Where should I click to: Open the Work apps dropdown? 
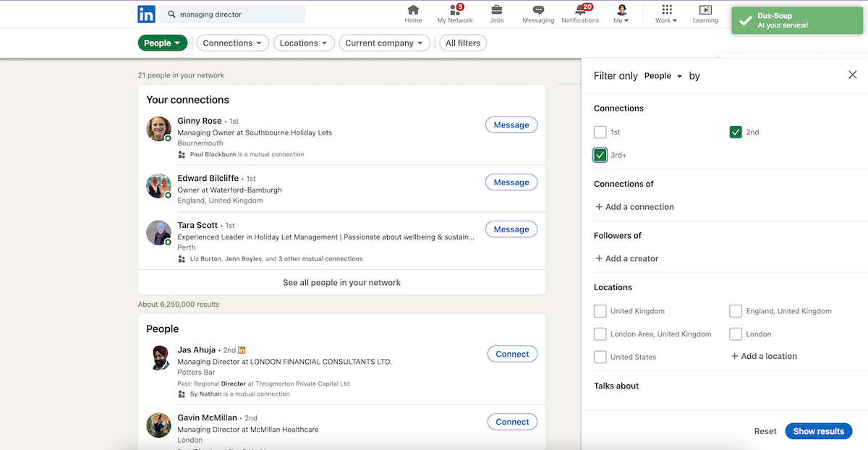(x=665, y=12)
